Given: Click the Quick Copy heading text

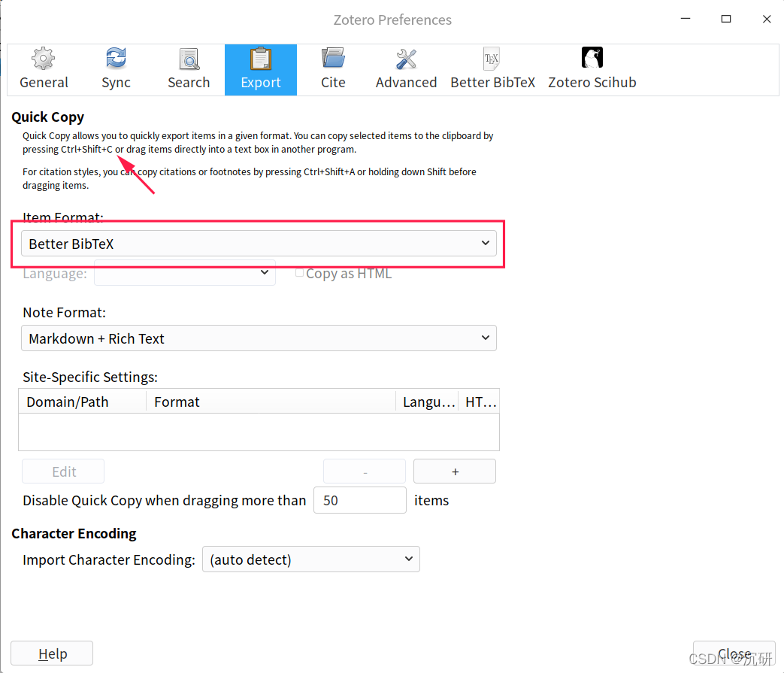Looking at the screenshot, I should 48,117.
